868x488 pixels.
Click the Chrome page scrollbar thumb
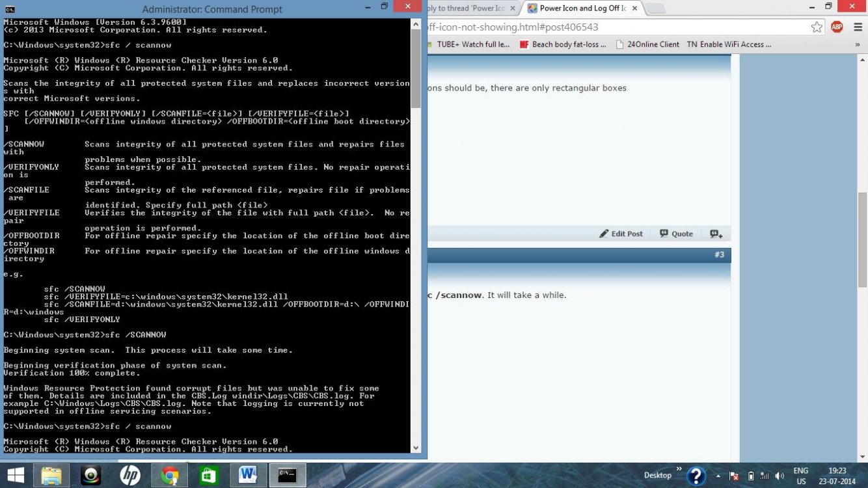[x=862, y=239]
